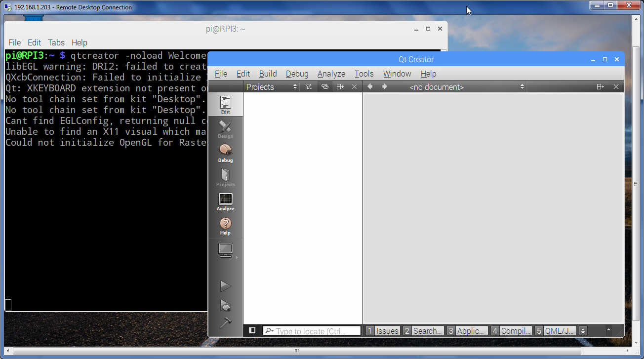Click the horizontal scrollbar of the remote desktop

(296, 351)
